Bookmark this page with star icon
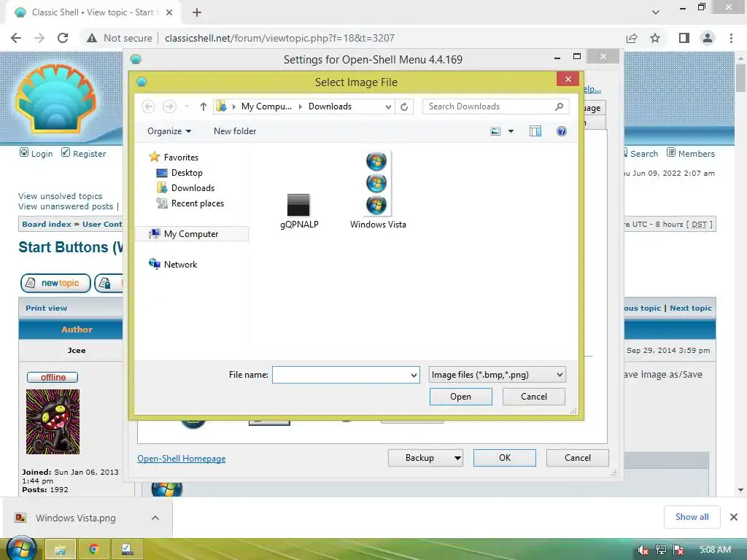 [x=656, y=38]
